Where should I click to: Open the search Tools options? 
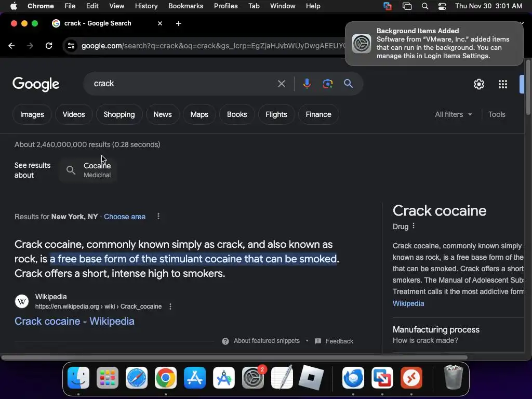click(x=497, y=114)
